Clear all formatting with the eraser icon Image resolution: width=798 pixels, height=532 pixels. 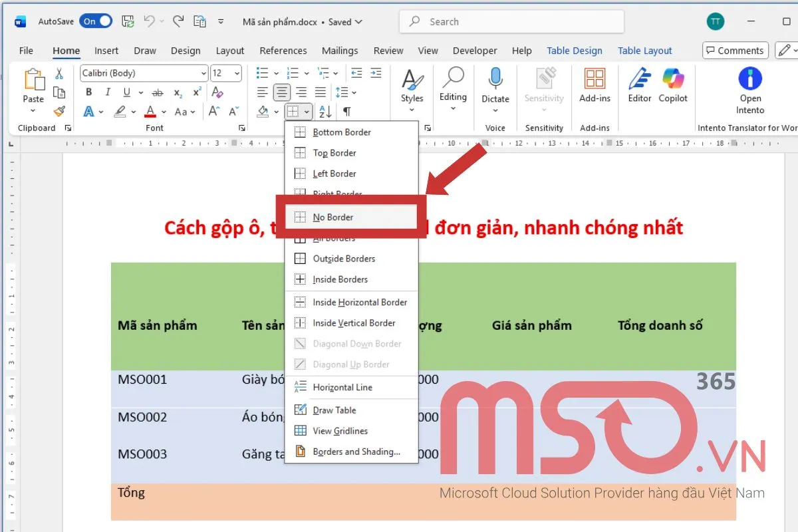(x=216, y=92)
